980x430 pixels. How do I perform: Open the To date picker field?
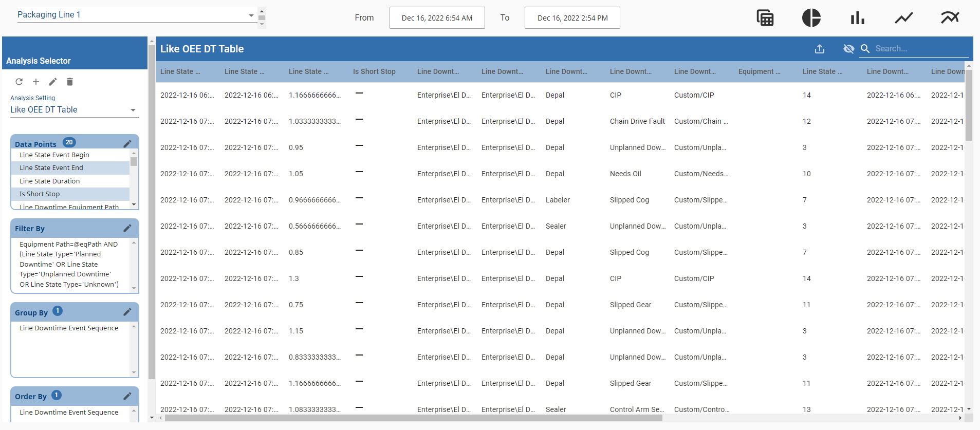pos(572,18)
